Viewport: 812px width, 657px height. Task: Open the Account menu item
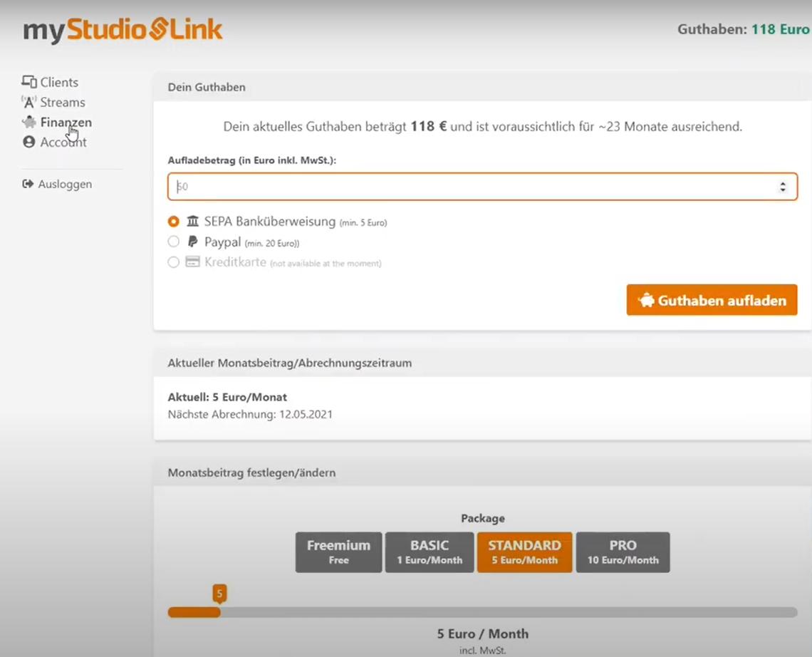click(63, 142)
